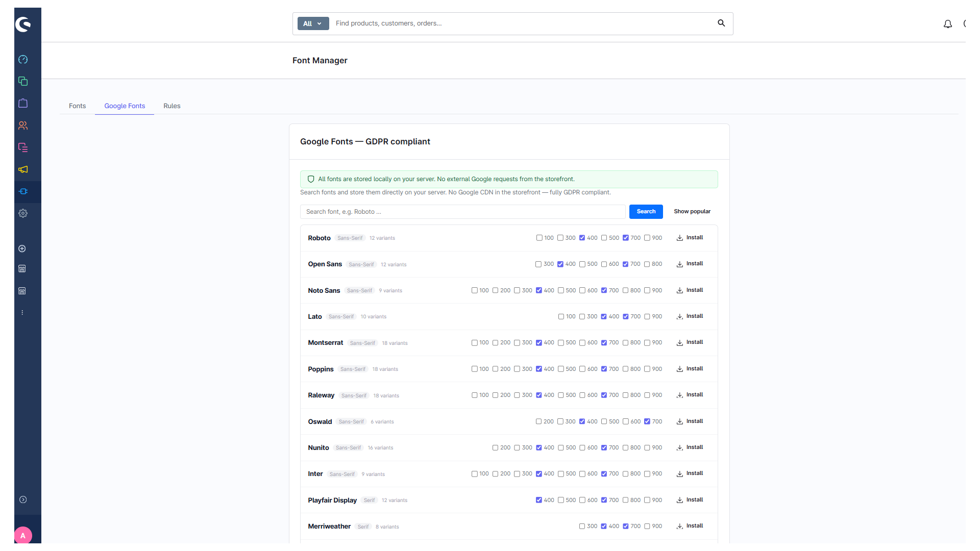The image size is (980, 551).
Task: Add a sales channel with the plus icon
Action: (x=22, y=249)
